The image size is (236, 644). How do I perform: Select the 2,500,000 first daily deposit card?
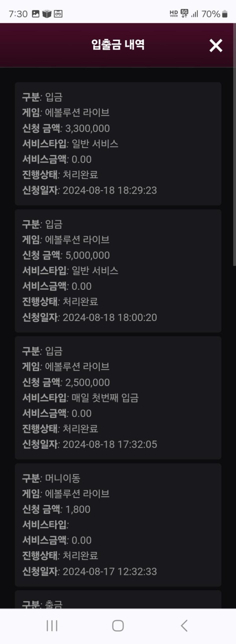click(x=118, y=398)
